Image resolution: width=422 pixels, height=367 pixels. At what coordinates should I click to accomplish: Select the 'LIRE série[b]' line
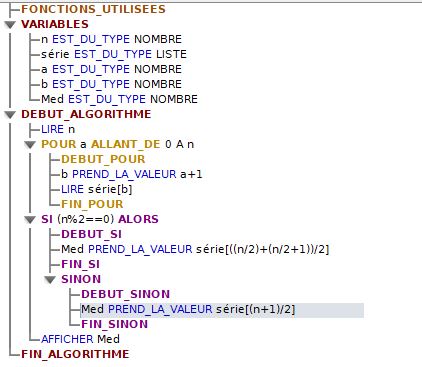97,189
